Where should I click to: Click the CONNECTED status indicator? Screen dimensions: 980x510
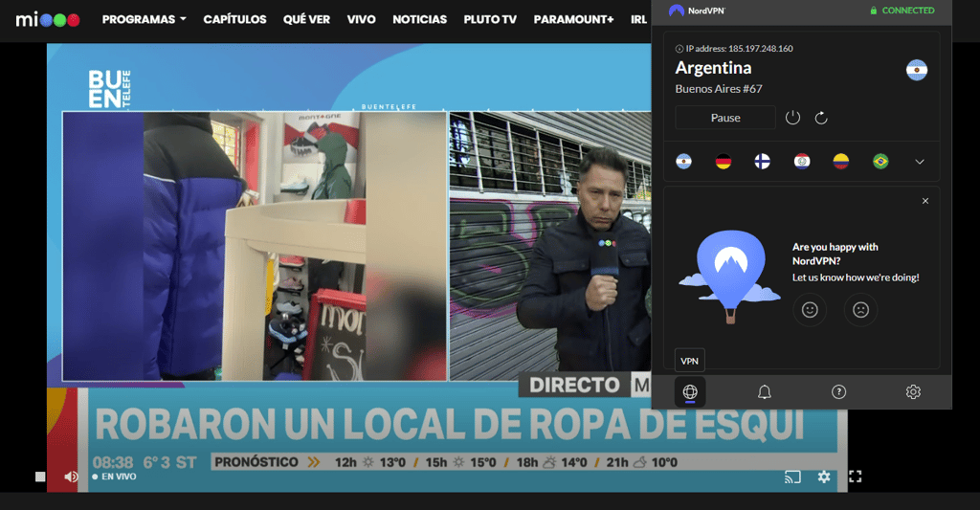coord(902,11)
